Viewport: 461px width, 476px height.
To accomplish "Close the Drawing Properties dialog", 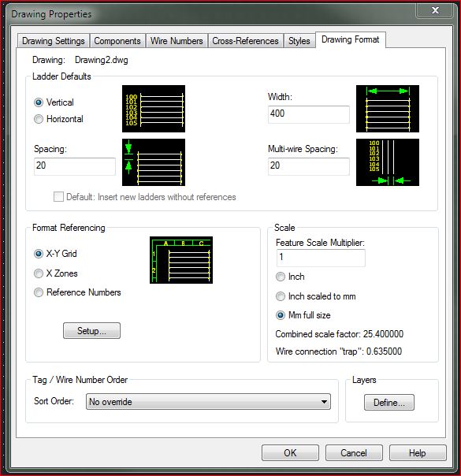I will pos(435,10).
